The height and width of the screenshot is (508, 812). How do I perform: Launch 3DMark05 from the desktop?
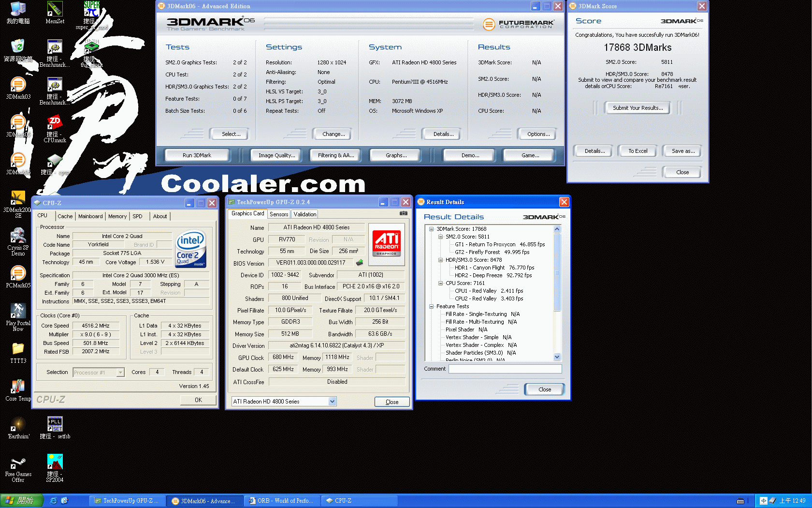click(18, 126)
